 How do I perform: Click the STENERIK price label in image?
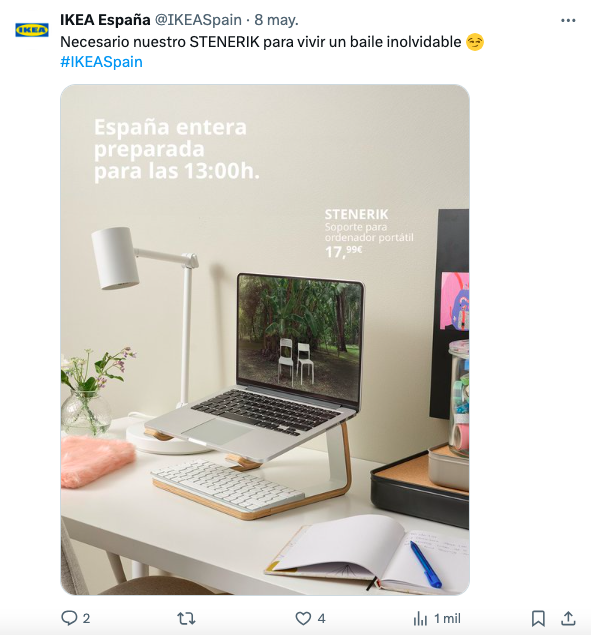(344, 251)
